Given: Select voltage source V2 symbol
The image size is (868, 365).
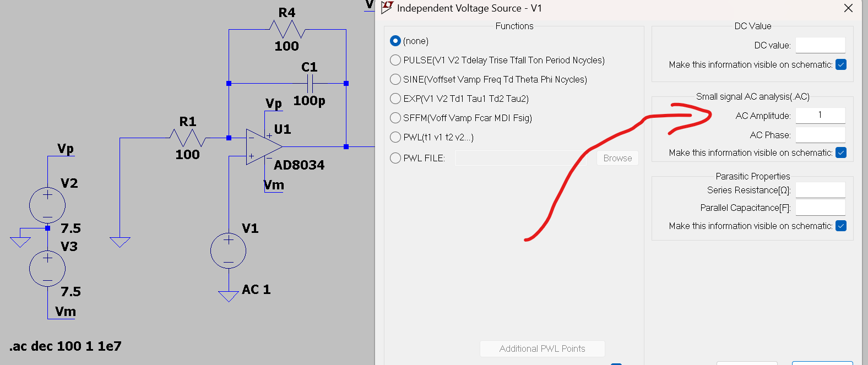Looking at the screenshot, I should click(47, 206).
